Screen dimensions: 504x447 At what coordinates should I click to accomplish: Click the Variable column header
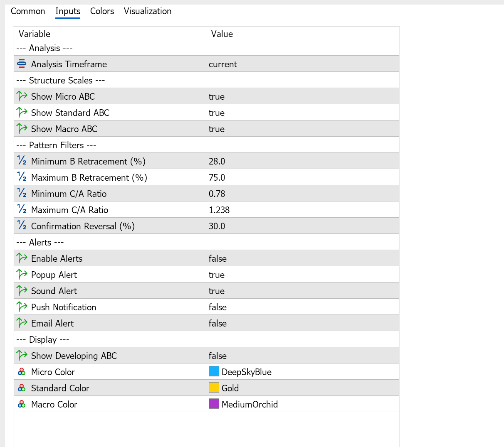[110, 34]
